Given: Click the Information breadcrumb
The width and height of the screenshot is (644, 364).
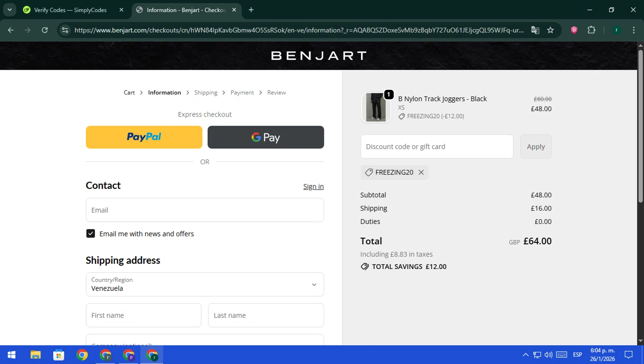Looking at the screenshot, I should pos(164,92).
